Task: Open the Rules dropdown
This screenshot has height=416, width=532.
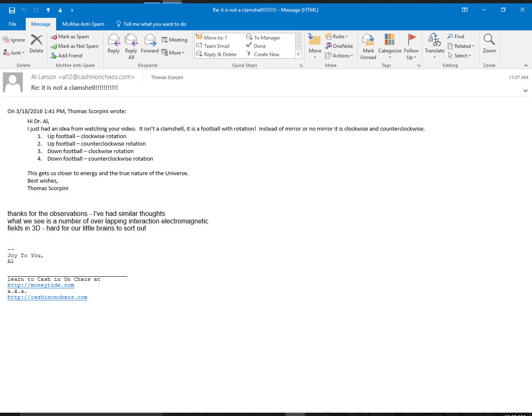Action: pyautogui.click(x=337, y=37)
